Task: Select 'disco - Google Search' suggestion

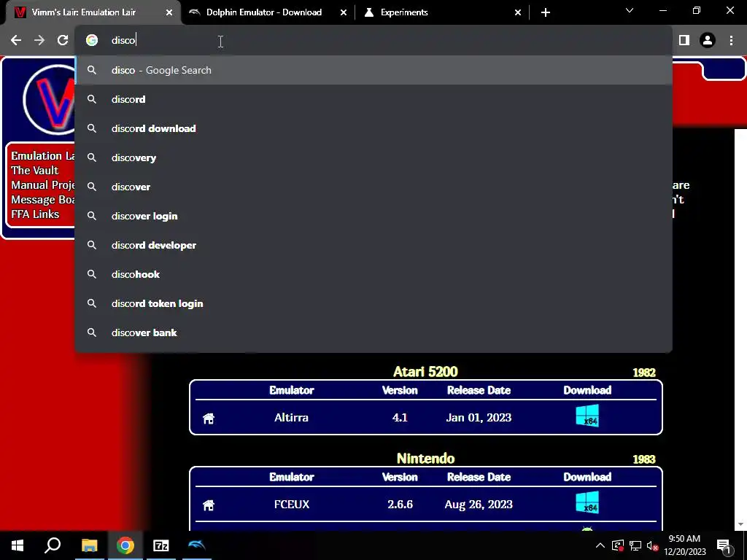Action: (x=373, y=70)
